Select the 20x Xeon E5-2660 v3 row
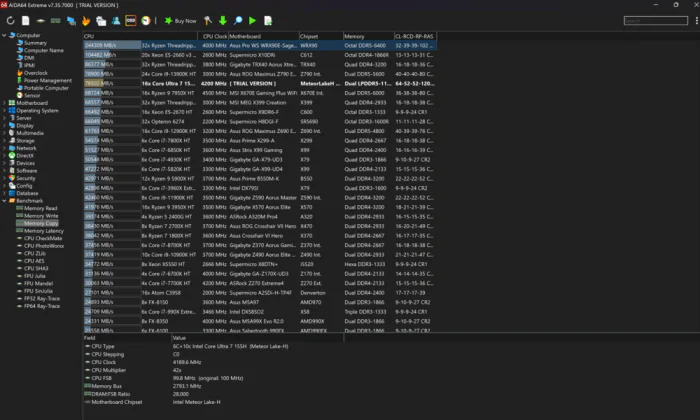The image size is (700, 420). click(260, 55)
